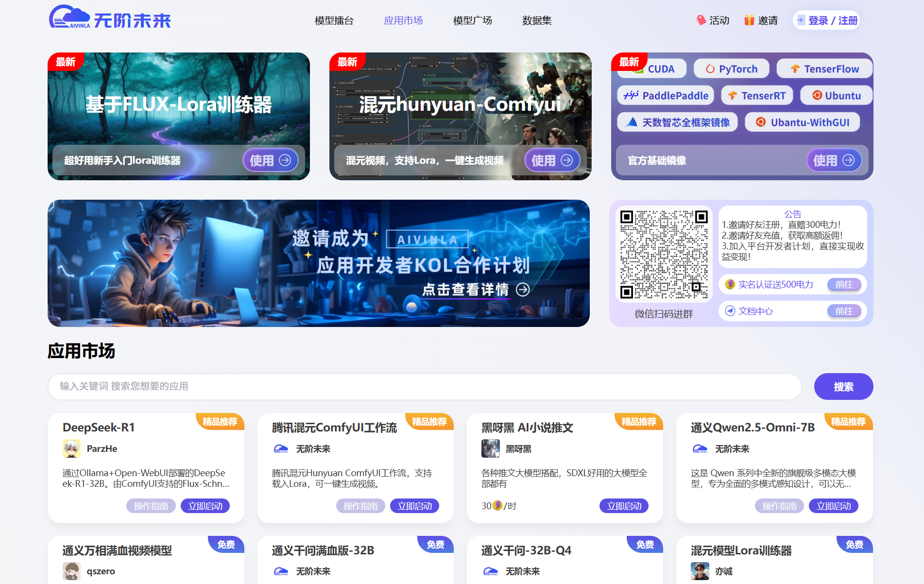Open 通义千问满血版-32B app title

point(323,550)
